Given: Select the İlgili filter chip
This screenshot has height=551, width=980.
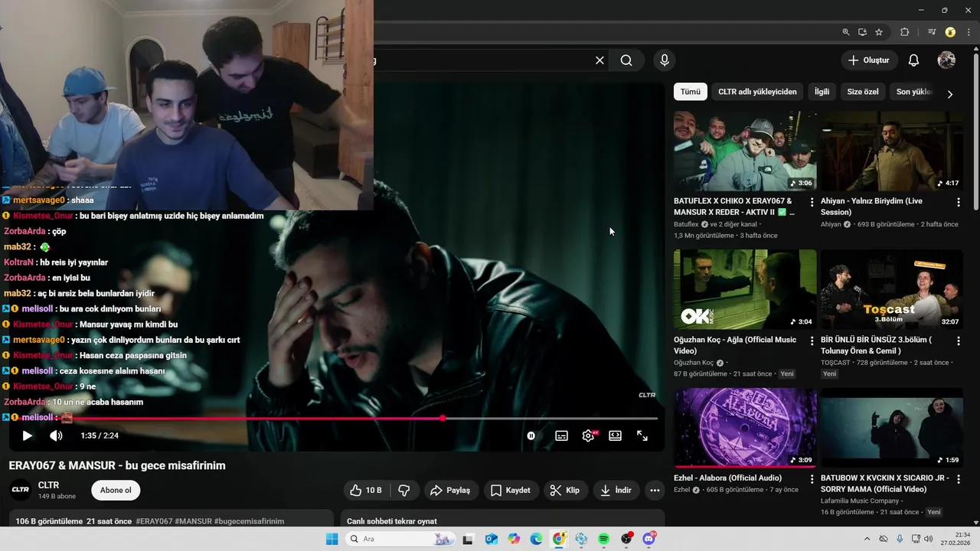Looking at the screenshot, I should 822,92.
